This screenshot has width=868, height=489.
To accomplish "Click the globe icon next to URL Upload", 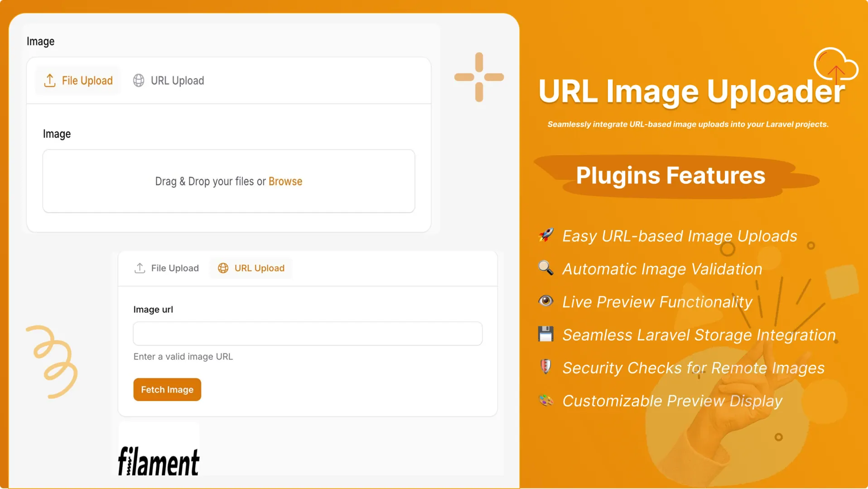I will coord(138,80).
